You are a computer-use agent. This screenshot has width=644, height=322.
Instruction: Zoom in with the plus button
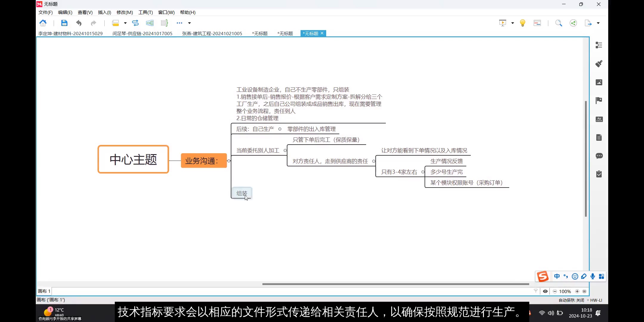[577, 291]
